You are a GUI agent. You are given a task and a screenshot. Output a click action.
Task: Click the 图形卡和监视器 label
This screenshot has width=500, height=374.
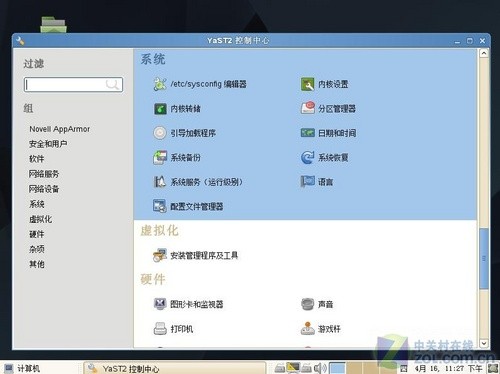(x=197, y=304)
